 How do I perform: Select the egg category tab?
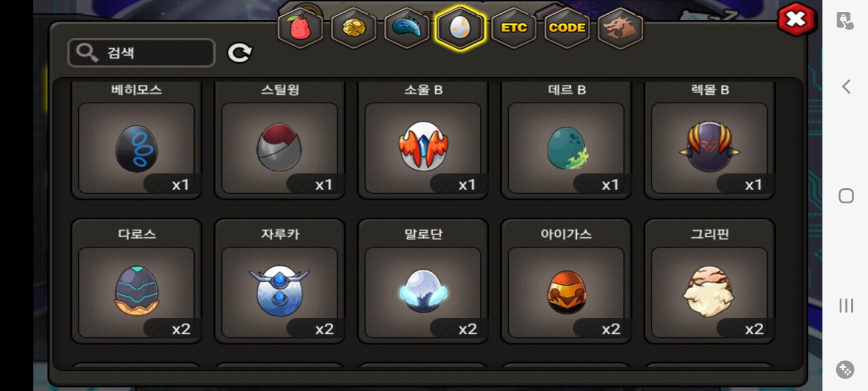(460, 28)
